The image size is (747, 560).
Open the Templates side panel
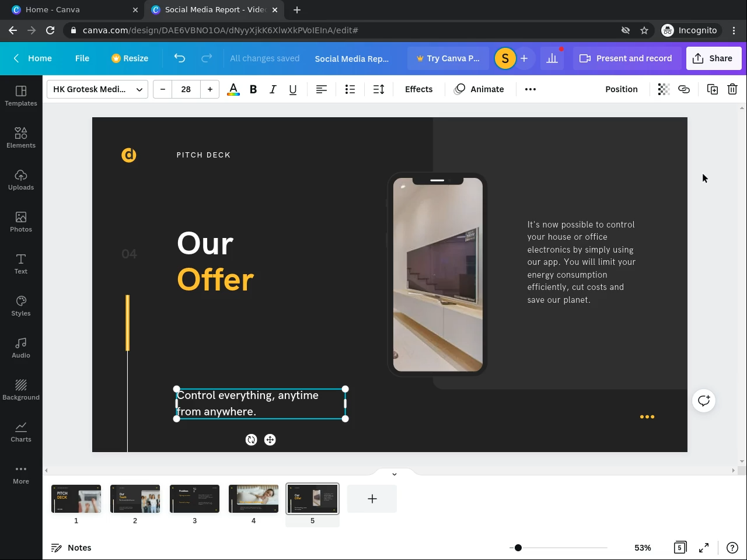(x=21, y=96)
